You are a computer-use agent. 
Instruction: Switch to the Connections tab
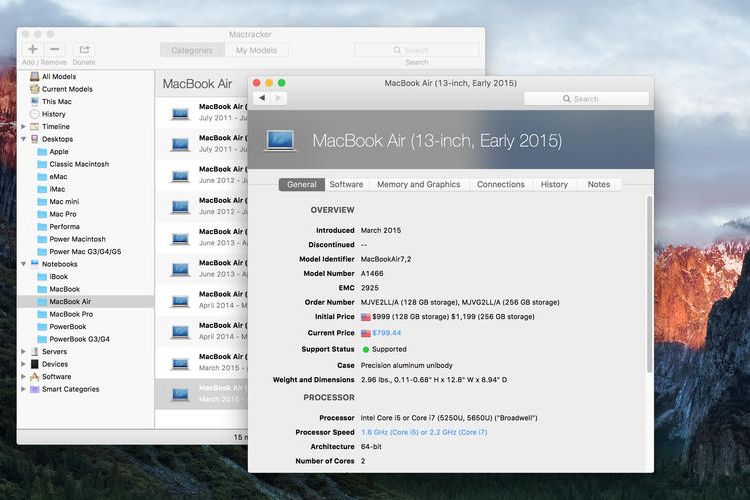[x=500, y=184]
